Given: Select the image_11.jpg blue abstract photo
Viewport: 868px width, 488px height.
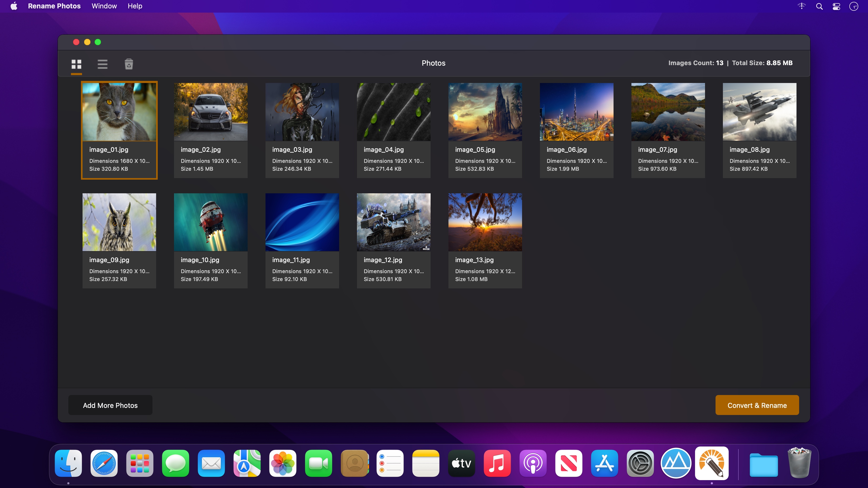Looking at the screenshot, I should [x=302, y=222].
